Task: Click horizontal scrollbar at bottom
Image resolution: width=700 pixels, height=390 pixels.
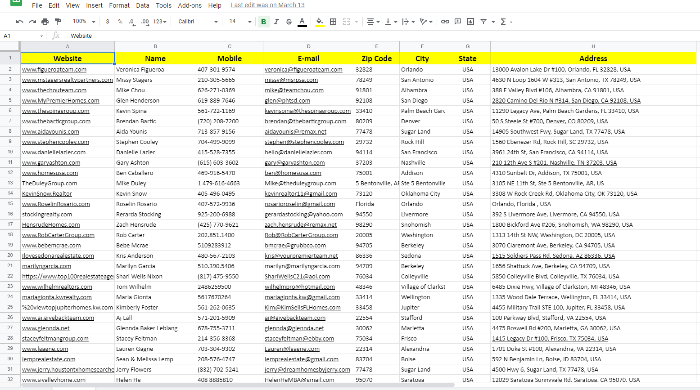Action: point(237,385)
